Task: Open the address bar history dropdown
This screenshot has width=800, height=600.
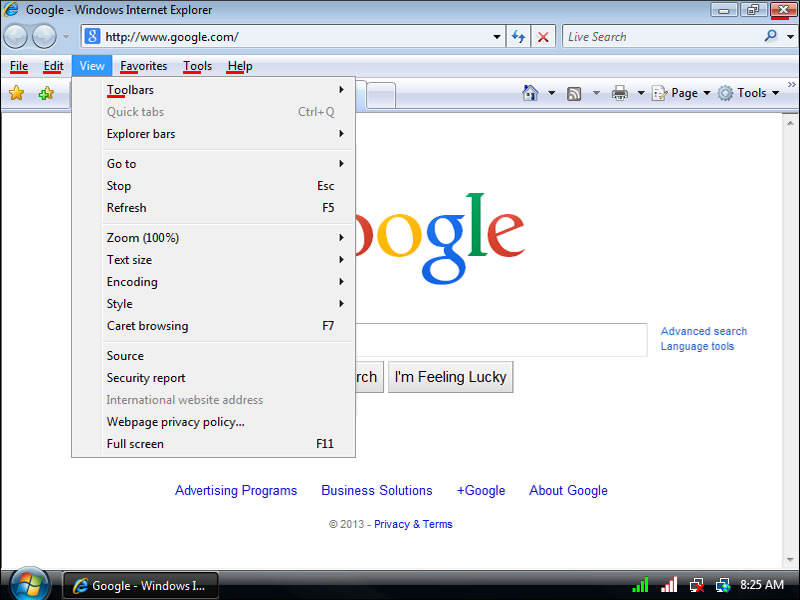Action: coord(498,37)
